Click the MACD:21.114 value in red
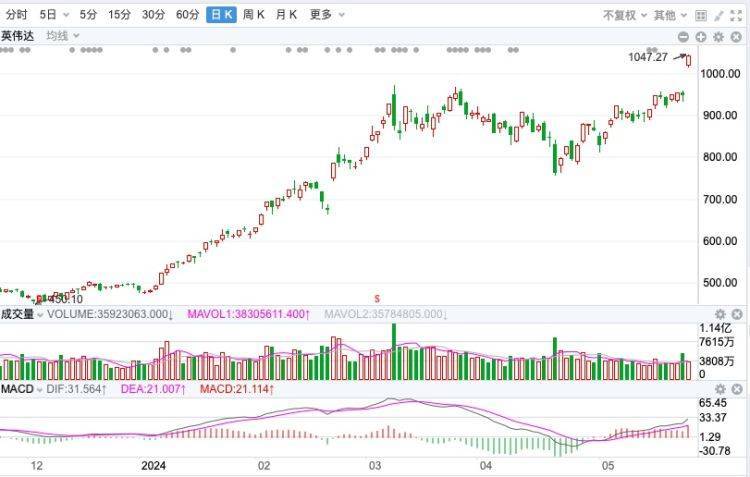 click(x=237, y=389)
